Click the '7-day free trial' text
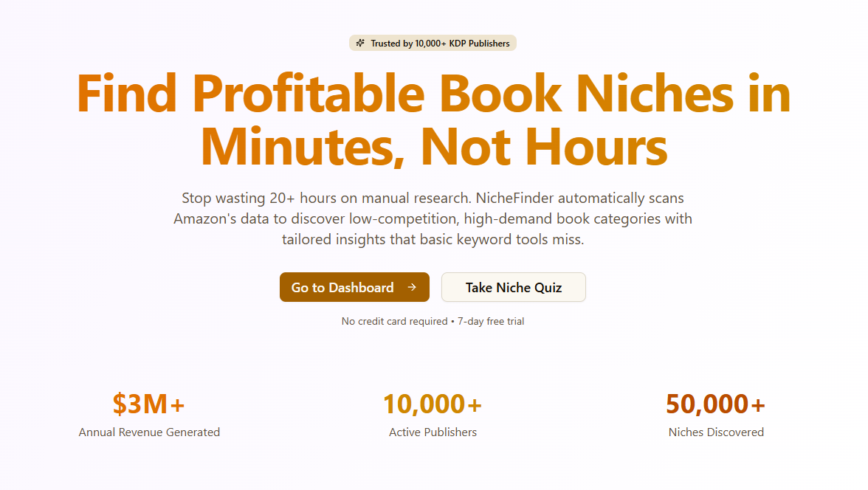 pos(489,321)
